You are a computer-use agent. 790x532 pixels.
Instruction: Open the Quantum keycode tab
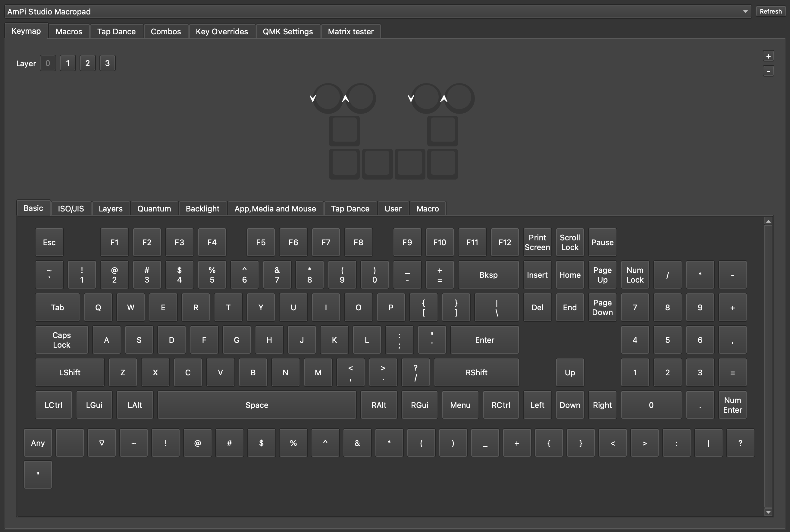pos(154,209)
